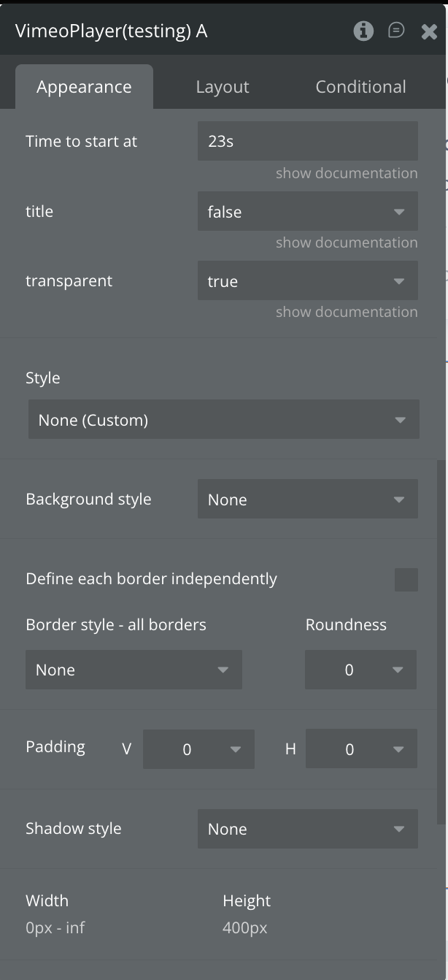448x980 pixels.
Task: Switch to the Layout tab
Action: point(223,87)
